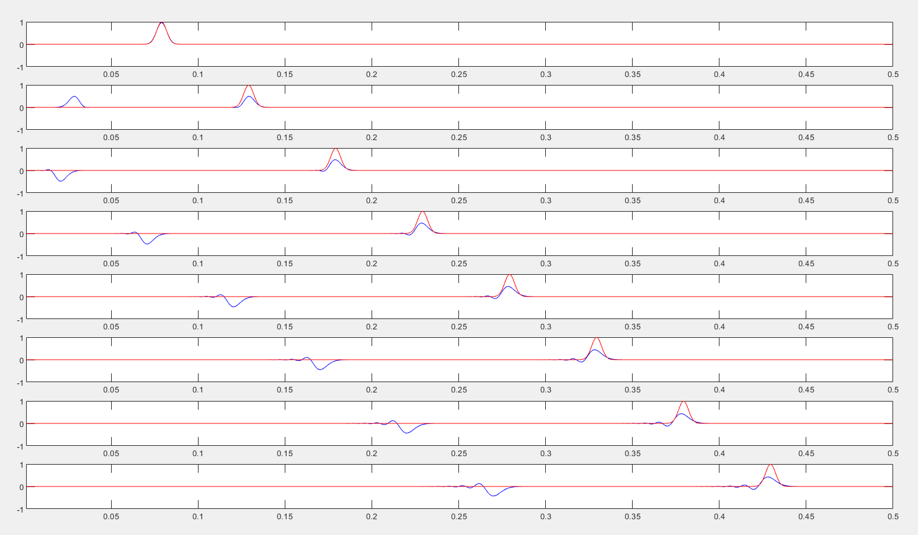Click the 0.05 x-axis label of the bottom subplot
The image size is (918, 535).
(111, 517)
